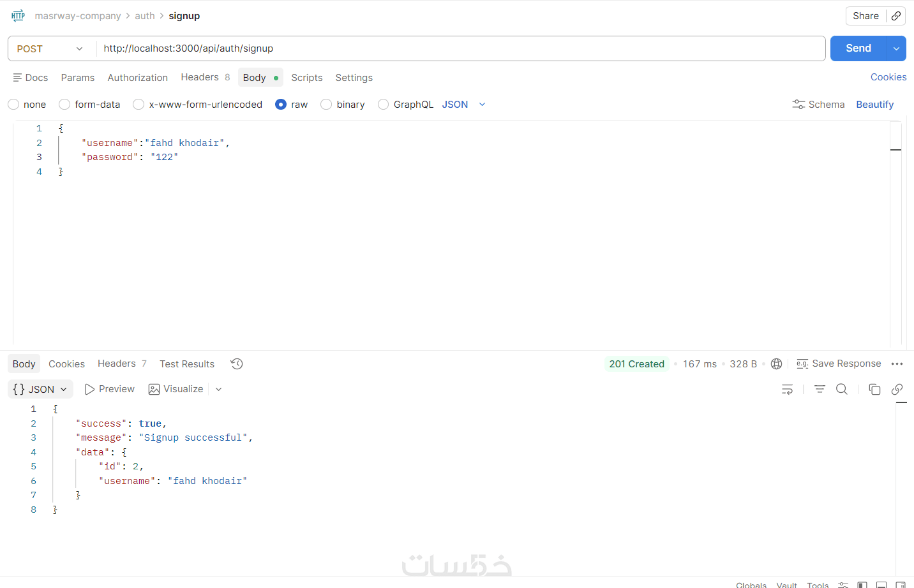Image resolution: width=914 pixels, height=588 pixels.
Task: Open the request Headers 8 tab
Action: [x=206, y=77]
